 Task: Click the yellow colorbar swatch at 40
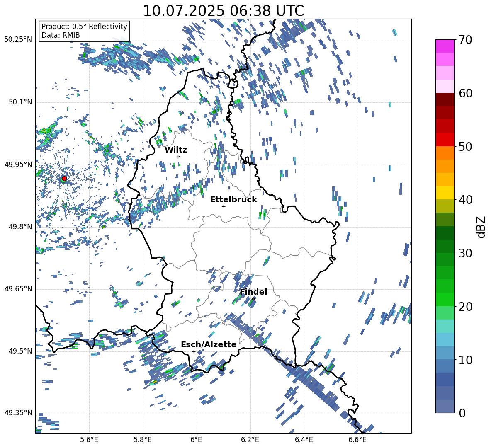click(445, 193)
